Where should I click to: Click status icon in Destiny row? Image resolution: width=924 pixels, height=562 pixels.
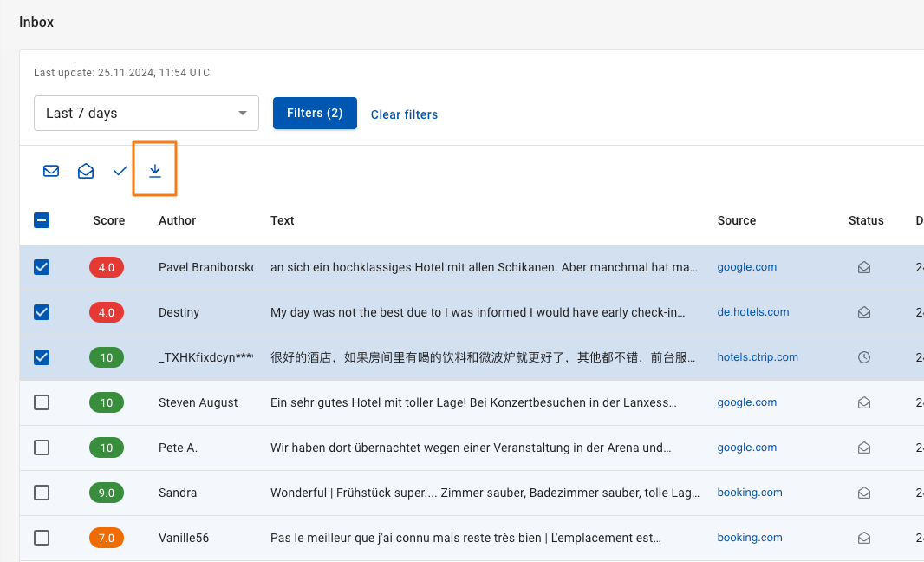[x=864, y=312]
